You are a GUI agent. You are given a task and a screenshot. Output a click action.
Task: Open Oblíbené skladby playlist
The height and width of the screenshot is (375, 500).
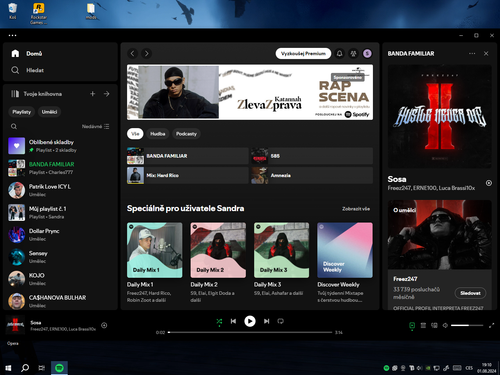coord(60,146)
